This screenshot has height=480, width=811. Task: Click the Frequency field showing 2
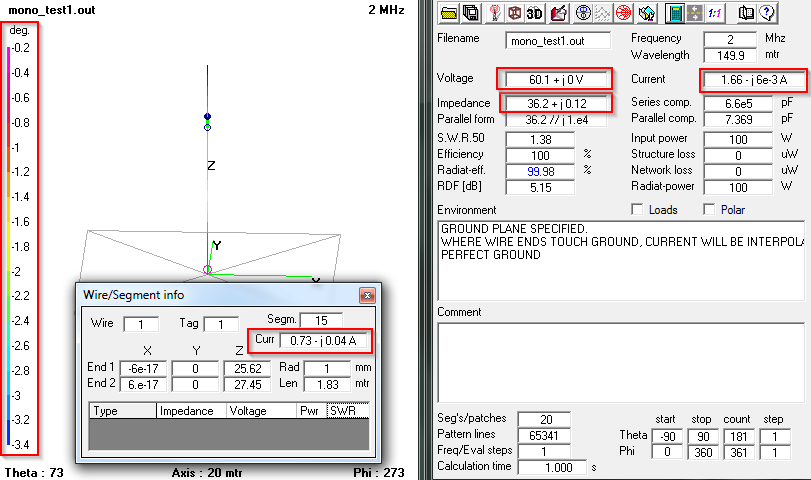point(730,39)
